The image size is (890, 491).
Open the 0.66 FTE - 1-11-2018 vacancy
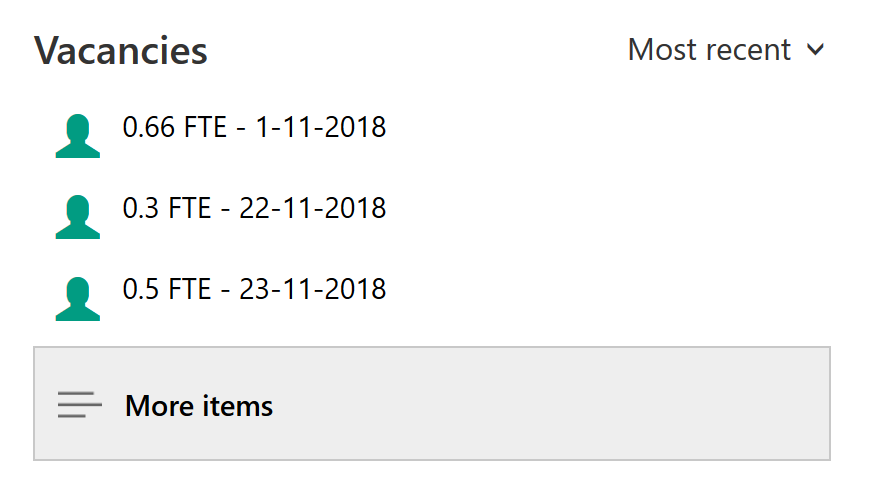click(254, 127)
